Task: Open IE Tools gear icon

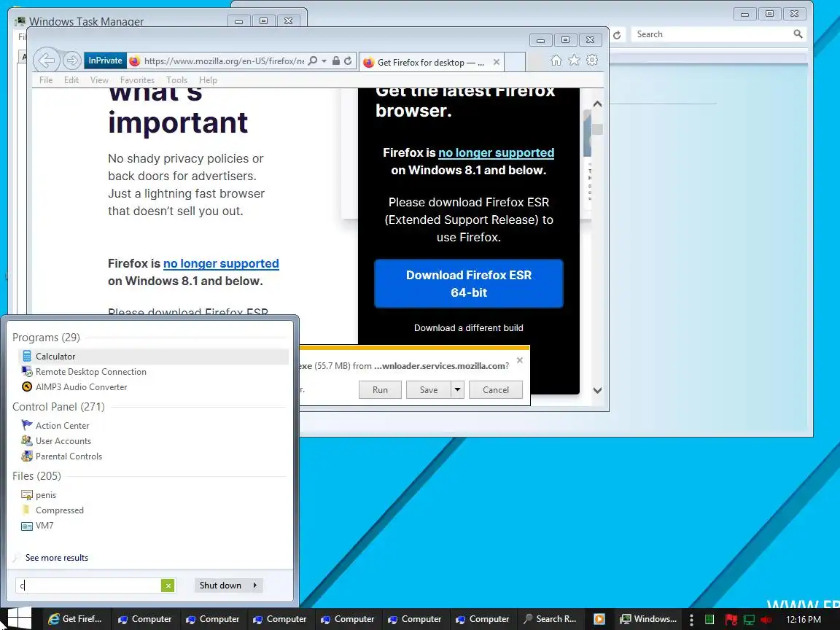Action: point(592,60)
